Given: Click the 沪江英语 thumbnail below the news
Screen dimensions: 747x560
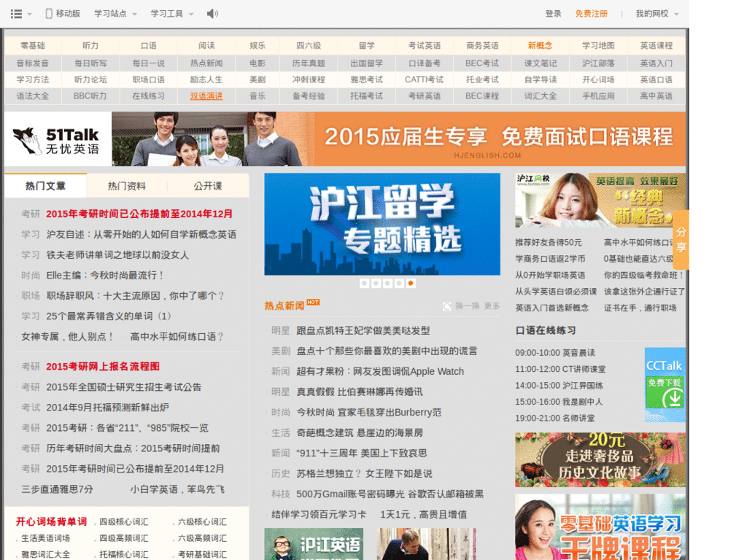Looking at the screenshot, I should tap(314, 544).
